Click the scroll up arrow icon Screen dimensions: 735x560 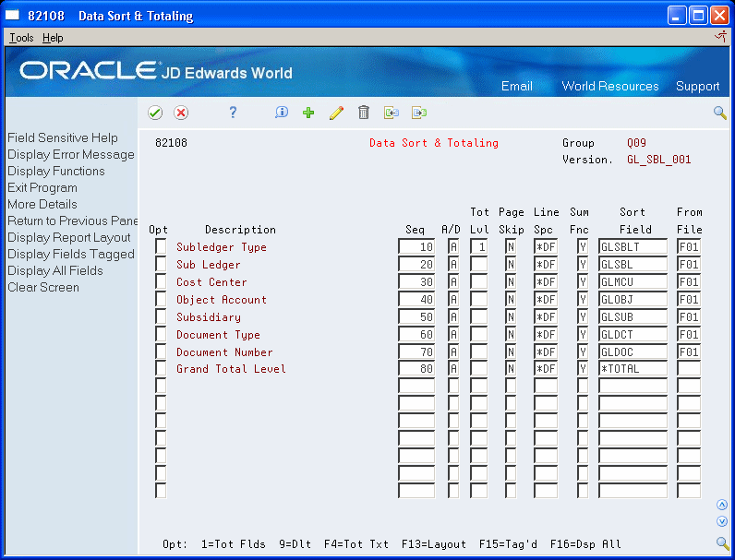pyautogui.click(x=722, y=505)
